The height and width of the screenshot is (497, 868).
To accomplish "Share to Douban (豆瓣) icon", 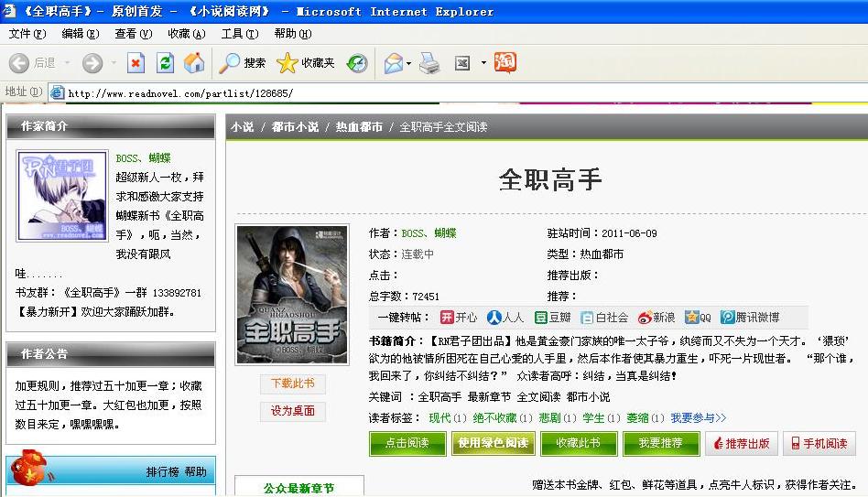I will point(541,317).
